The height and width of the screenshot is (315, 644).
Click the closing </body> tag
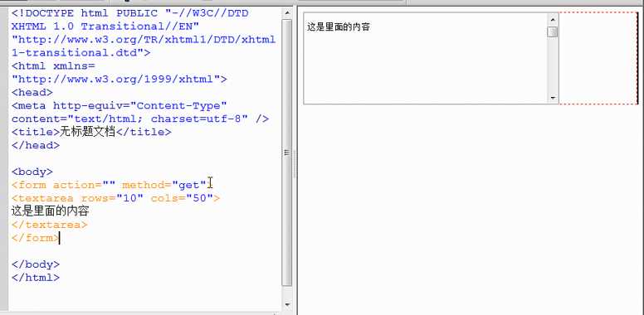pos(36,264)
